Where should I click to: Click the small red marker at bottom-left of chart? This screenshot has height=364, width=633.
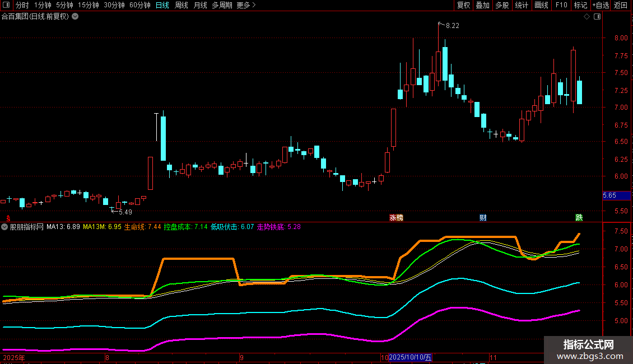click(x=8, y=217)
